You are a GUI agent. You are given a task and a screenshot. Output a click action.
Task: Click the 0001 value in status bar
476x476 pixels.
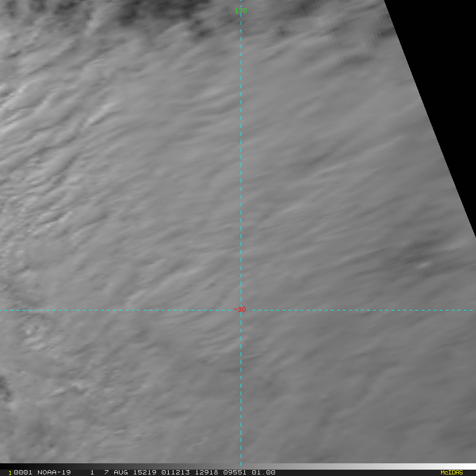pyautogui.click(x=23, y=472)
